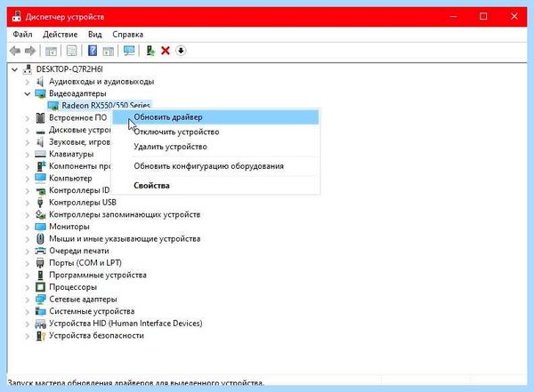Collapse the DESKTOP-Q7R2H6I root node
The height and width of the screenshot is (392, 534).
click(14, 69)
